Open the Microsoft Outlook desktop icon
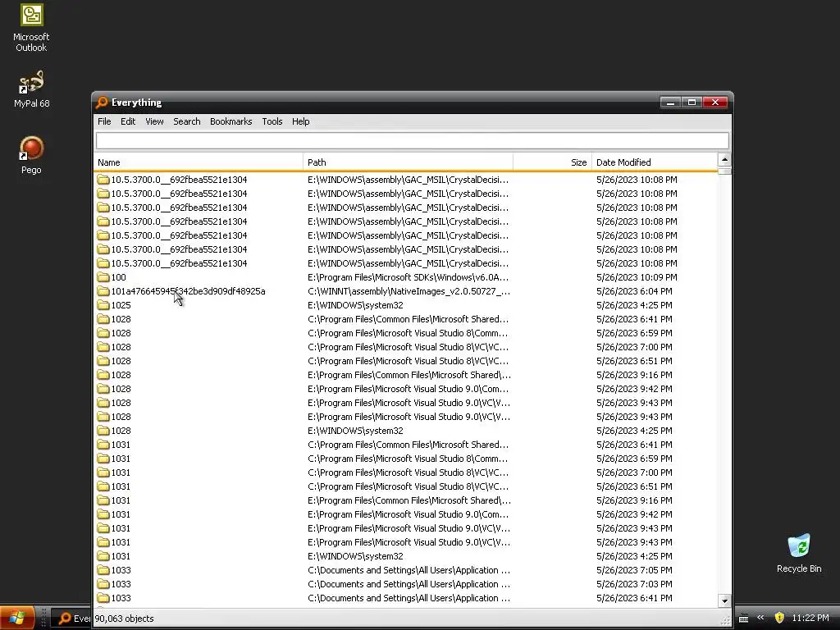This screenshot has height=630, width=840. tap(31, 28)
